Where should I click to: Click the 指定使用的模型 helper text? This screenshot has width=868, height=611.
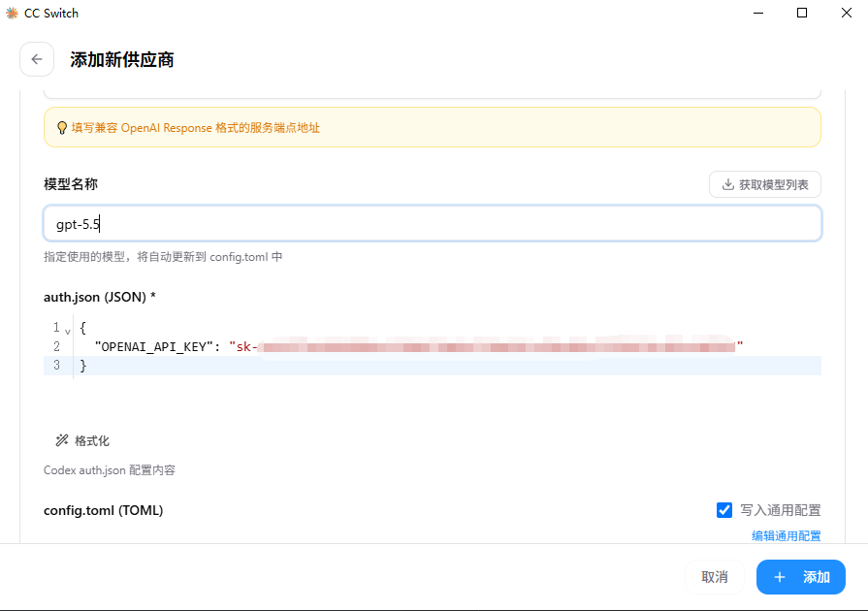[x=163, y=257]
